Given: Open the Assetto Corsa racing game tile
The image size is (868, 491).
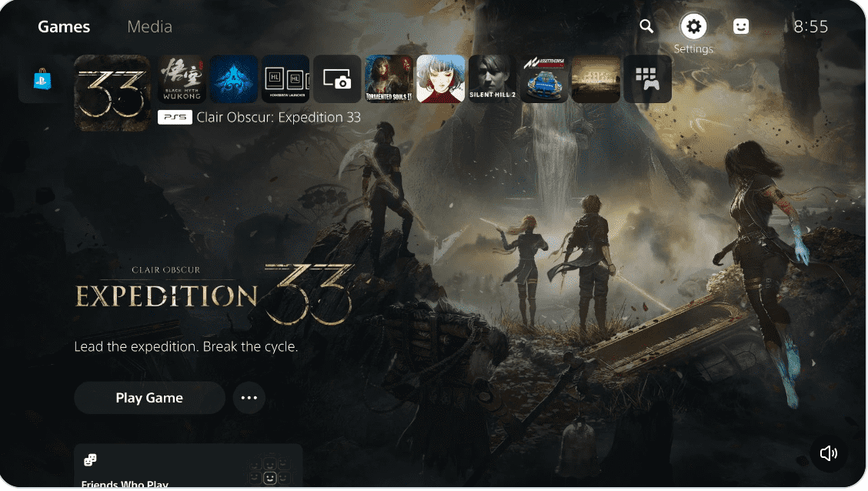Looking at the screenshot, I should (x=544, y=78).
